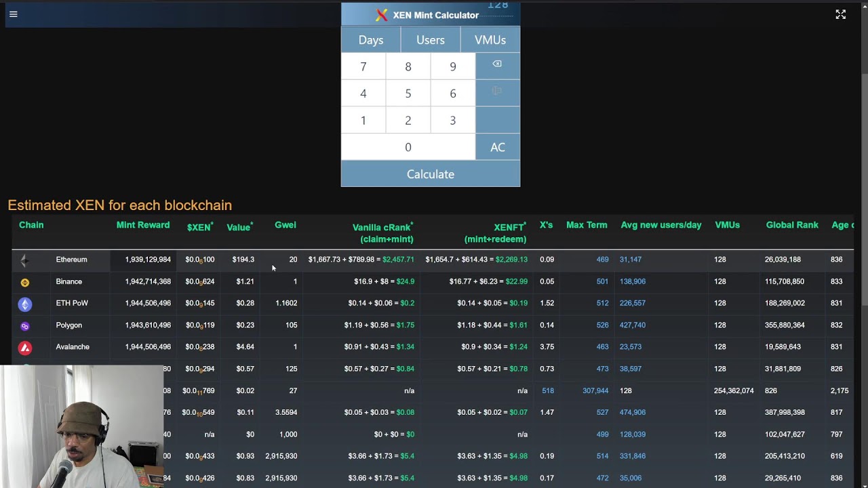The image size is (868, 488).
Task: Click the Global Rank column header
Action: tap(792, 225)
